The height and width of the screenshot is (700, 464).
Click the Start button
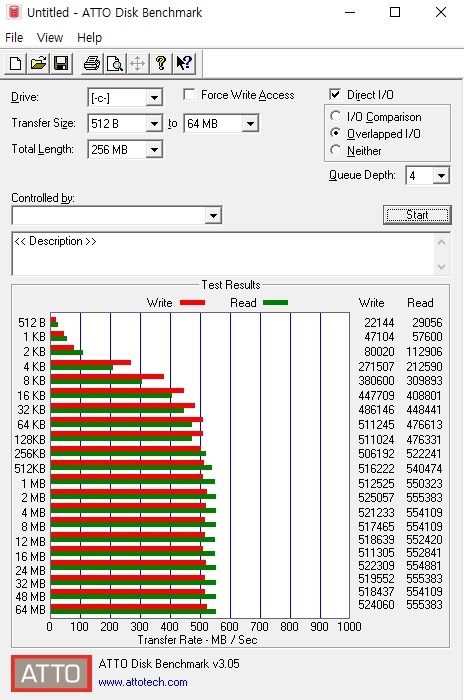click(417, 215)
